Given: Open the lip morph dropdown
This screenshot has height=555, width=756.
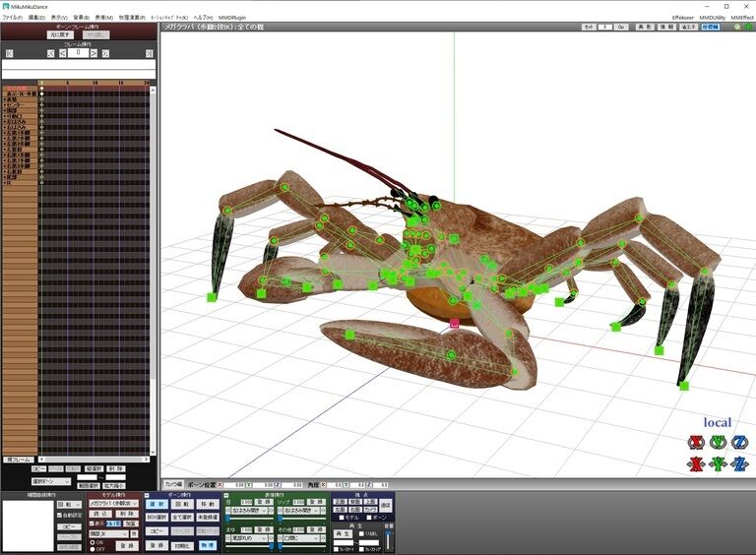Looking at the screenshot, I should (x=301, y=510).
